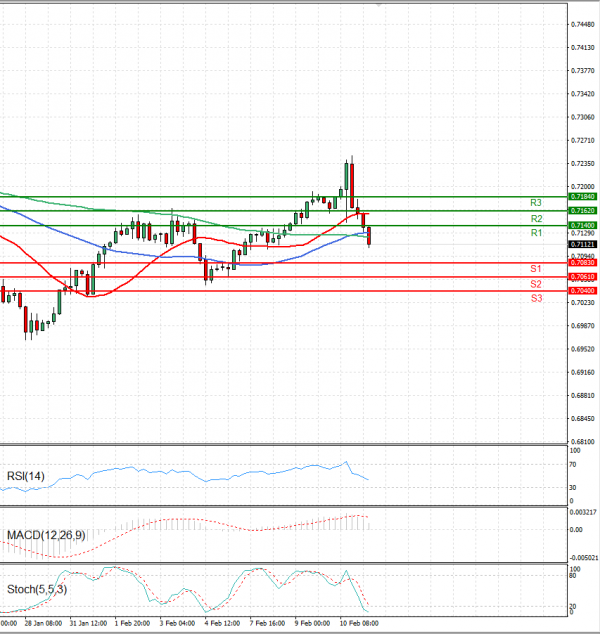Click the 0.68100 price axis value
Screen dimensions: 600x634
[x=583, y=442]
